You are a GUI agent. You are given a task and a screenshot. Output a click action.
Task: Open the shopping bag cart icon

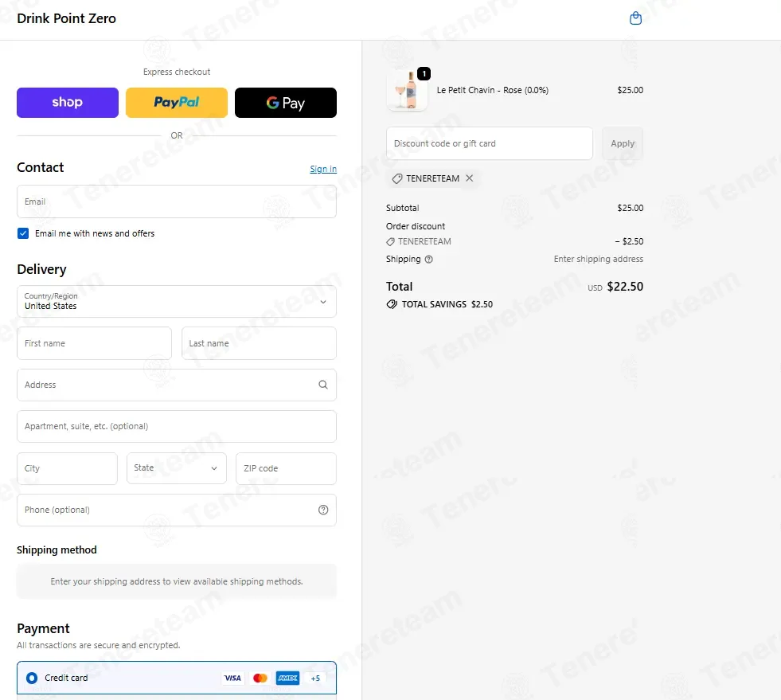[x=635, y=18]
